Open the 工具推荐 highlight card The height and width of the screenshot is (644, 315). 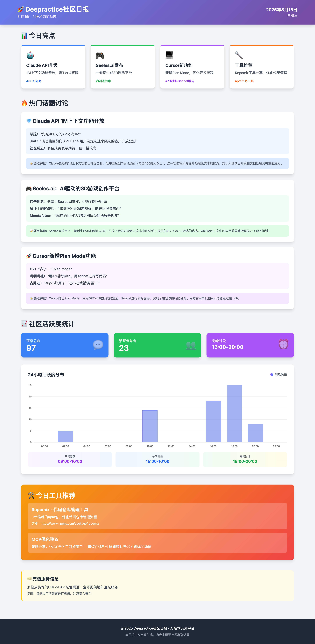point(262,67)
